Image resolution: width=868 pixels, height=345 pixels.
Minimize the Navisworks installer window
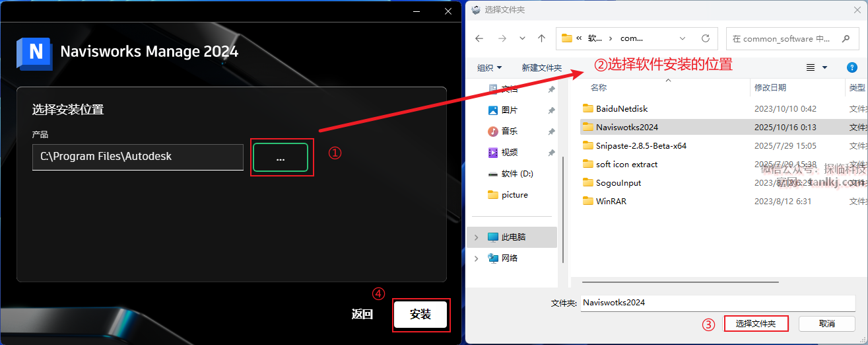pos(417,11)
